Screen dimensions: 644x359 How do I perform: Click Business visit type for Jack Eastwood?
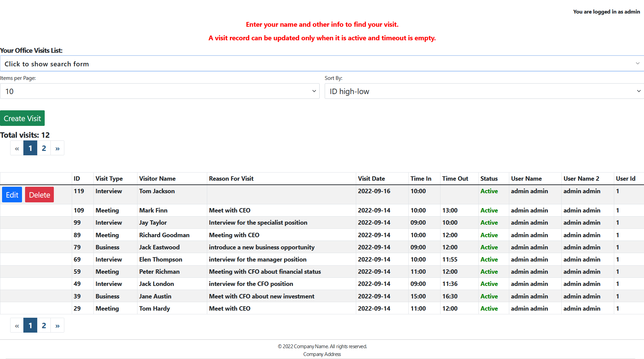pos(107,247)
